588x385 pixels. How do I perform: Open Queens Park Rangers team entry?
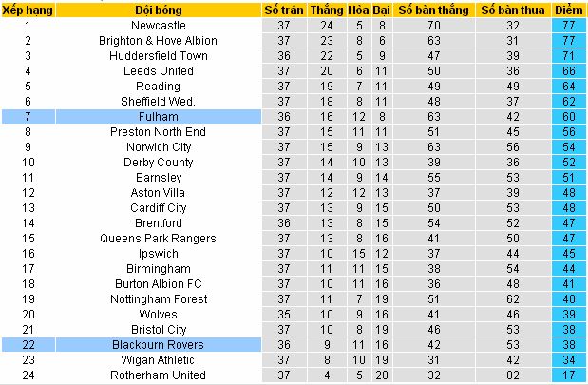[x=159, y=239]
